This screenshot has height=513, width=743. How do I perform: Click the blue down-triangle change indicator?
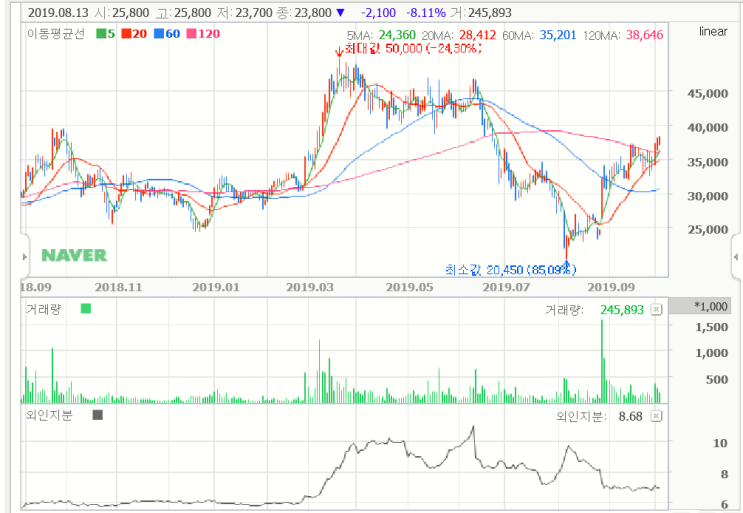coord(340,13)
